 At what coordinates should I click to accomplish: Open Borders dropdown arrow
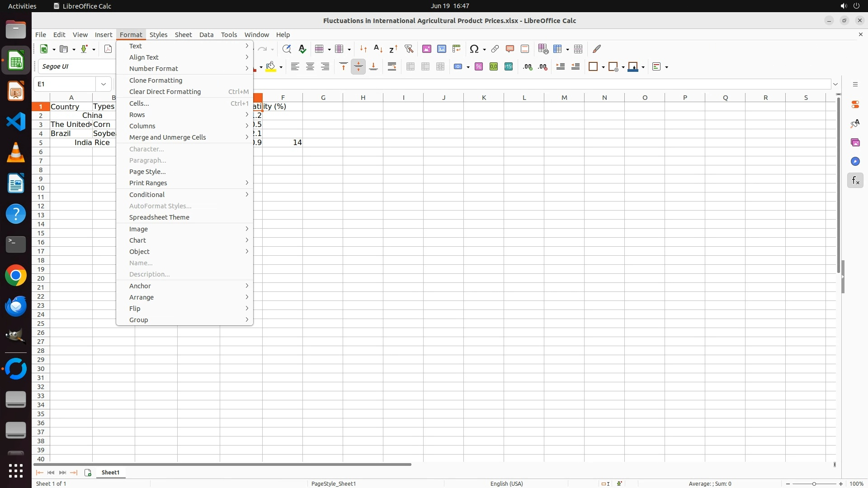coord(604,67)
